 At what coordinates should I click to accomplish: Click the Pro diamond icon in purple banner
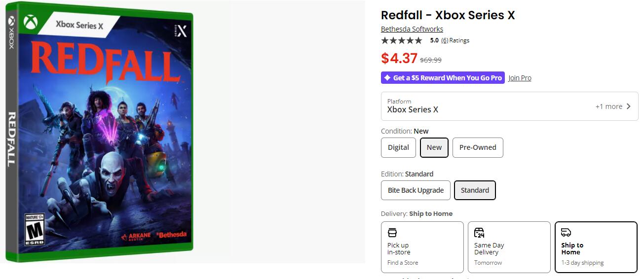(x=387, y=78)
